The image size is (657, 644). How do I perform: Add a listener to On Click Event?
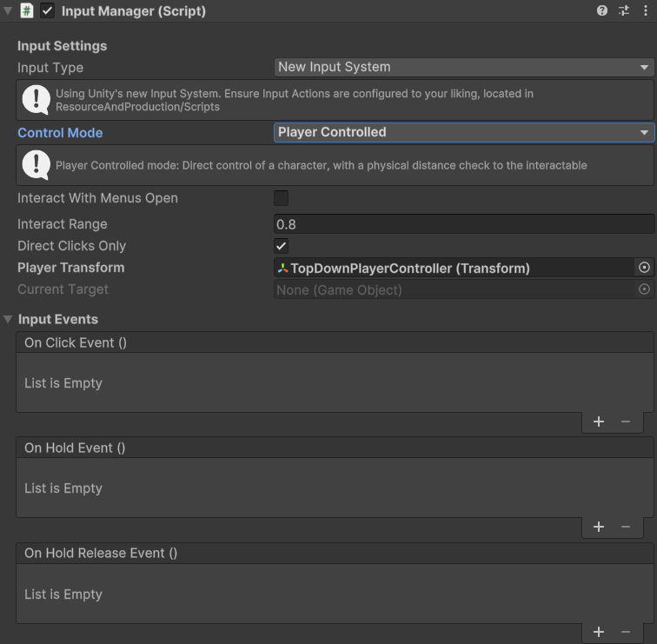click(599, 422)
